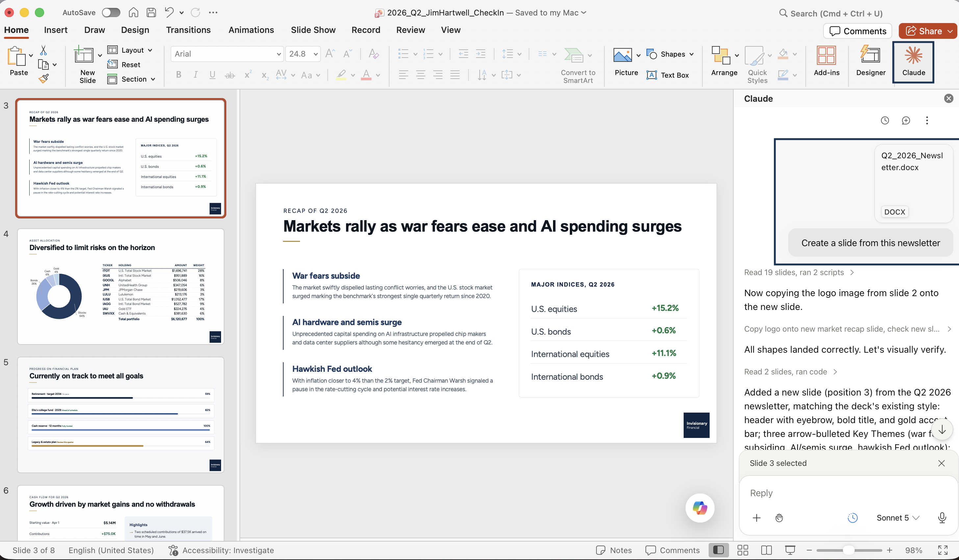The height and width of the screenshot is (560, 959).
Task: Click the Undo arrow icon
Action: pos(169,13)
